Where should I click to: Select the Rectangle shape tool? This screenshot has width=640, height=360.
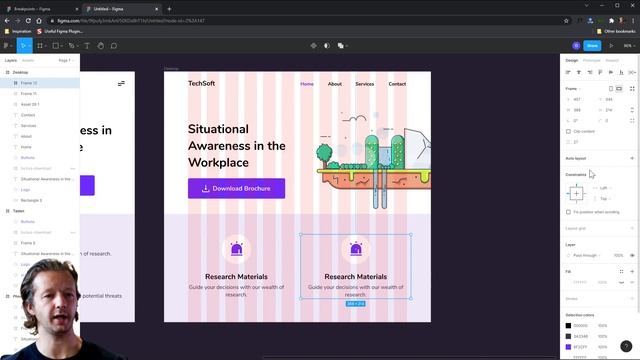pyautogui.click(x=56, y=46)
